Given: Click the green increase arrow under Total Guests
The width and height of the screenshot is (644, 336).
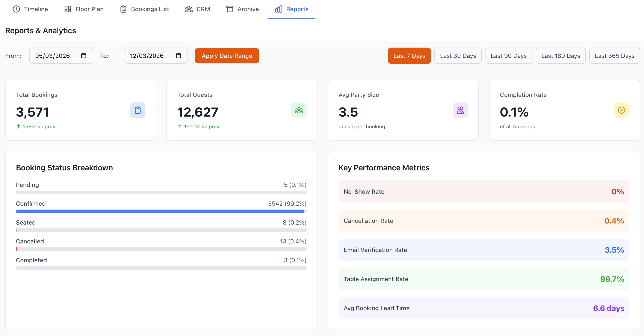Looking at the screenshot, I should tap(180, 127).
